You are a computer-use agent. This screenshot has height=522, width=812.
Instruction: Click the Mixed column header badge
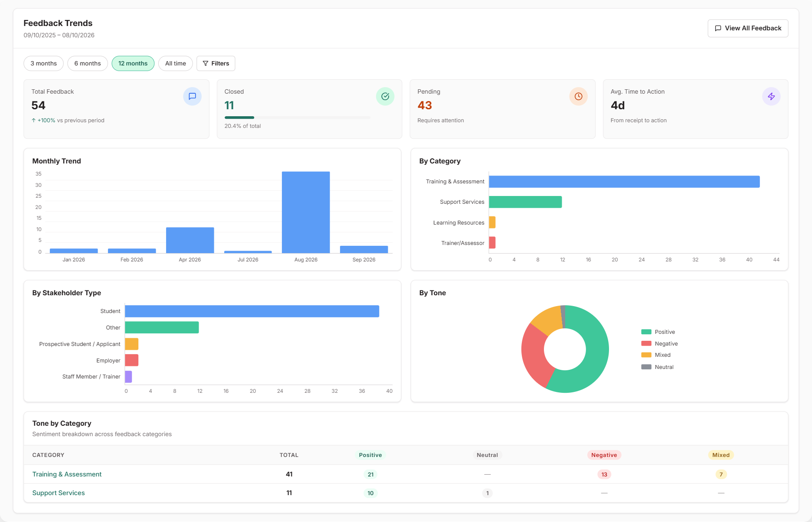[x=721, y=455]
